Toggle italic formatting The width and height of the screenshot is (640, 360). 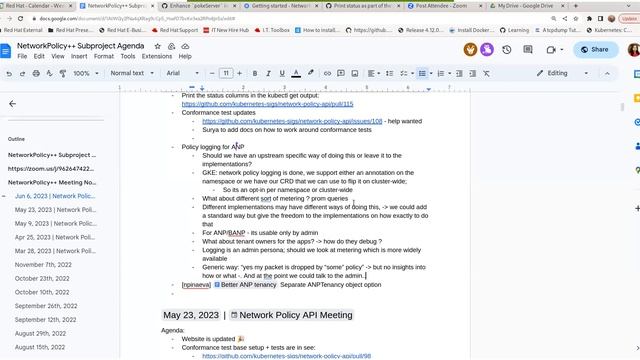click(268, 73)
